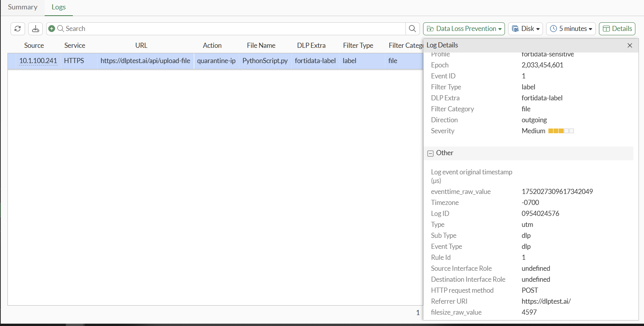The width and height of the screenshot is (644, 326).
Task: Open the 5 minutes time range dropdown
Action: pos(571,29)
